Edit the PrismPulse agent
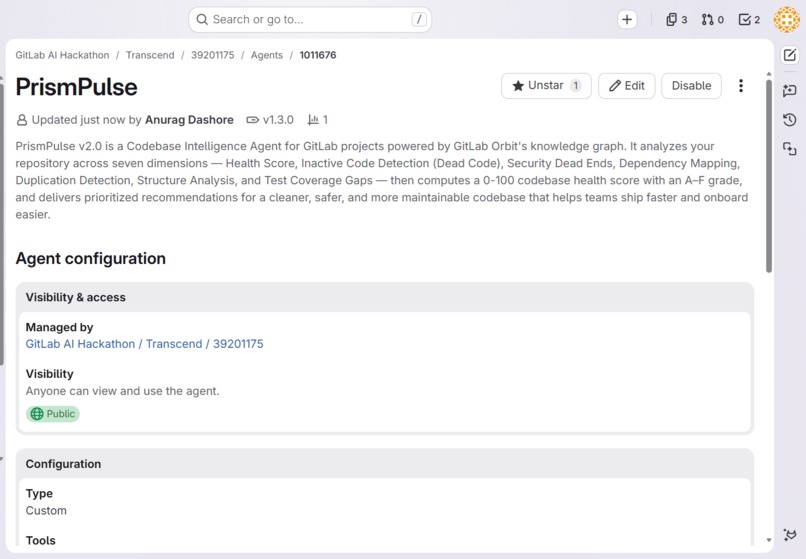Image resolution: width=806 pixels, height=559 pixels. 627,86
